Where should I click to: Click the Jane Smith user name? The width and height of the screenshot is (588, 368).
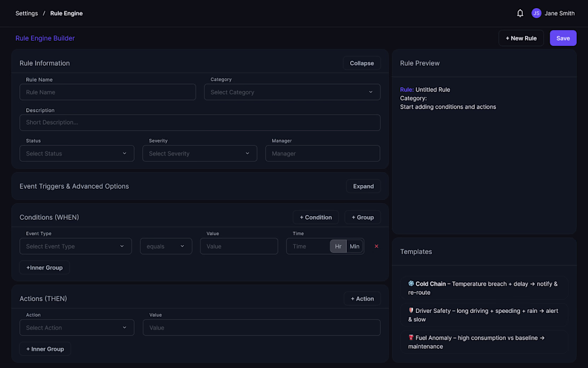pyautogui.click(x=559, y=13)
